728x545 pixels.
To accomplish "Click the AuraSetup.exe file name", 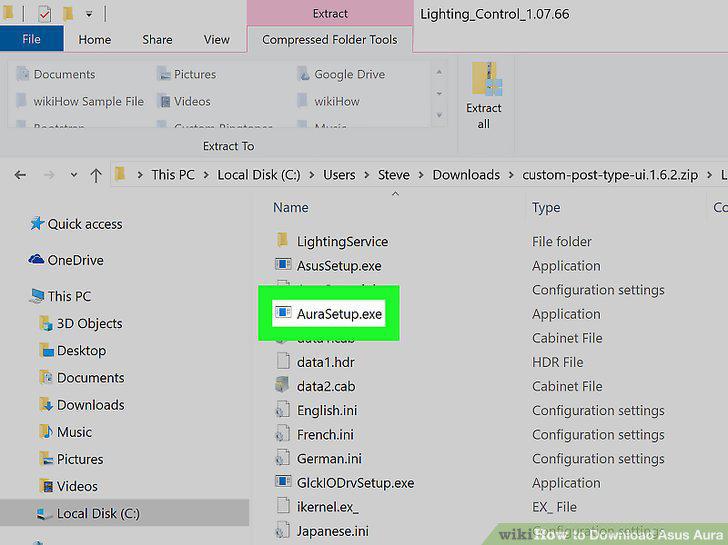I will [339, 314].
